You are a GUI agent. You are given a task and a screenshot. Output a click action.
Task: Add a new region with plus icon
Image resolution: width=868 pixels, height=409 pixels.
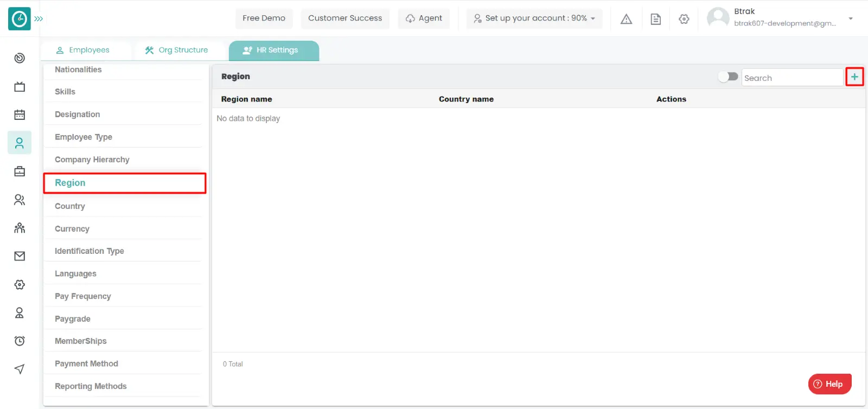pyautogui.click(x=854, y=77)
